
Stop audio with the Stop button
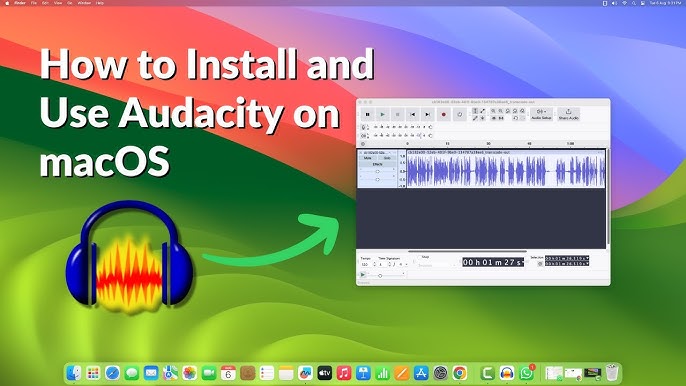[398, 115]
